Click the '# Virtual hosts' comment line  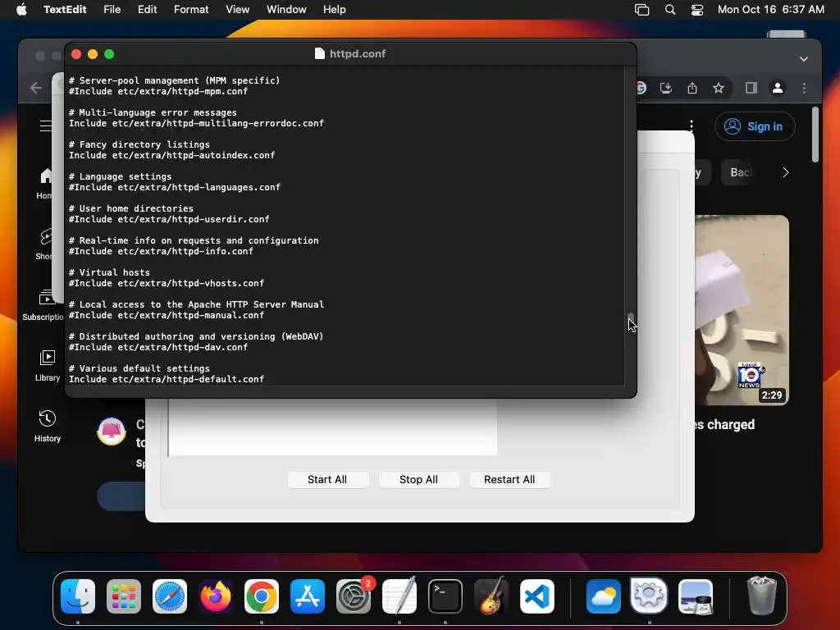pos(109,272)
